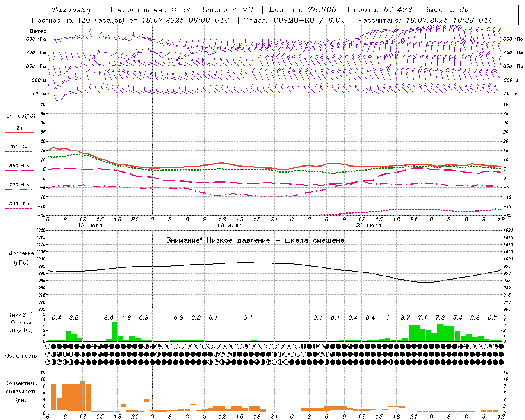Select the Td 2м dew point legend entry
Image resolution: width=525 pixels, height=420 pixels.
[19, 147]
